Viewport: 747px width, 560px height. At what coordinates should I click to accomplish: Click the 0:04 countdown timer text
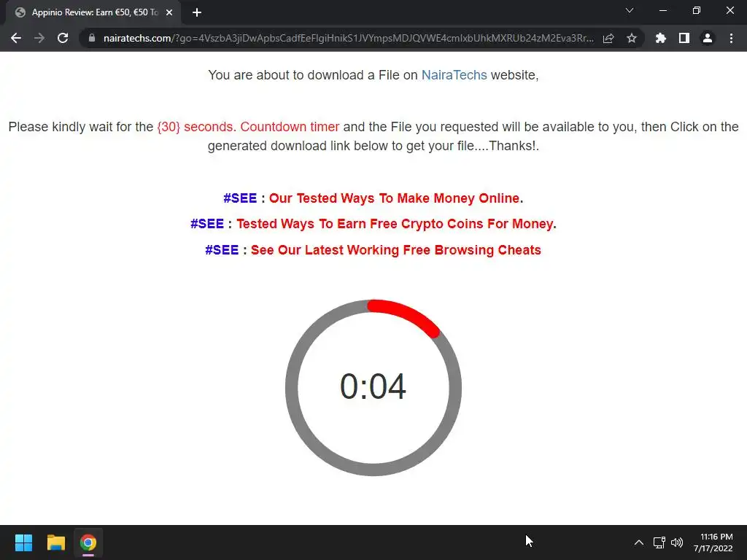(373, 386)
